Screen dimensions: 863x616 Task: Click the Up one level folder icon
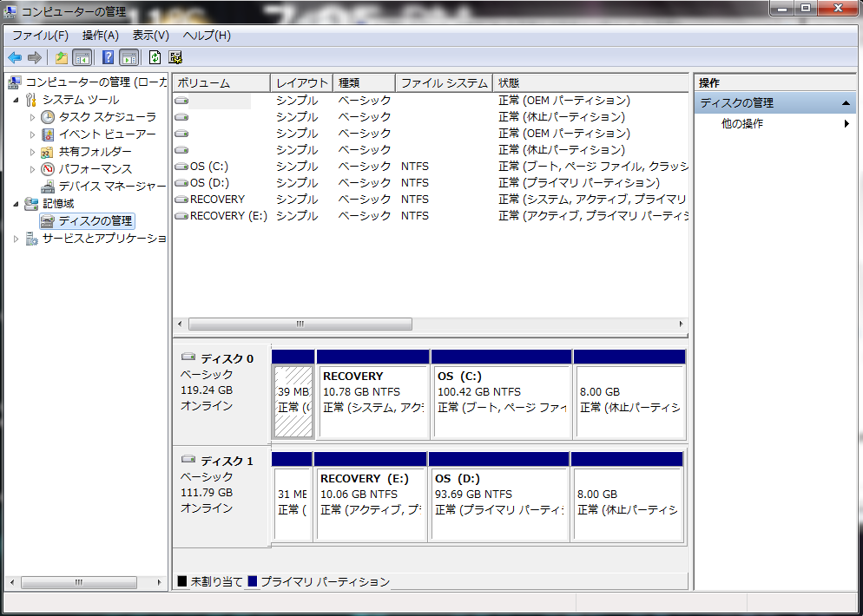(61, 57)
